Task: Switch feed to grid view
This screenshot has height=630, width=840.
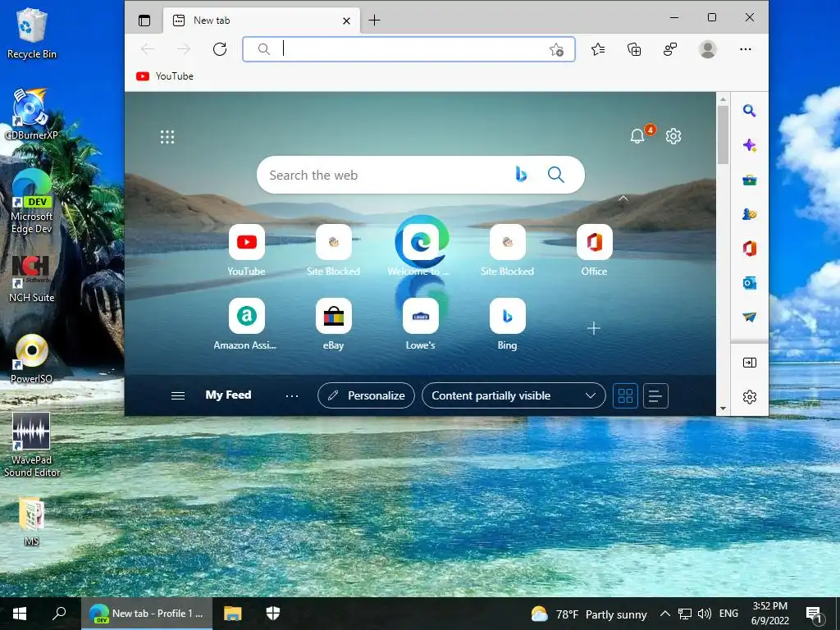Action: pos(625,396)
